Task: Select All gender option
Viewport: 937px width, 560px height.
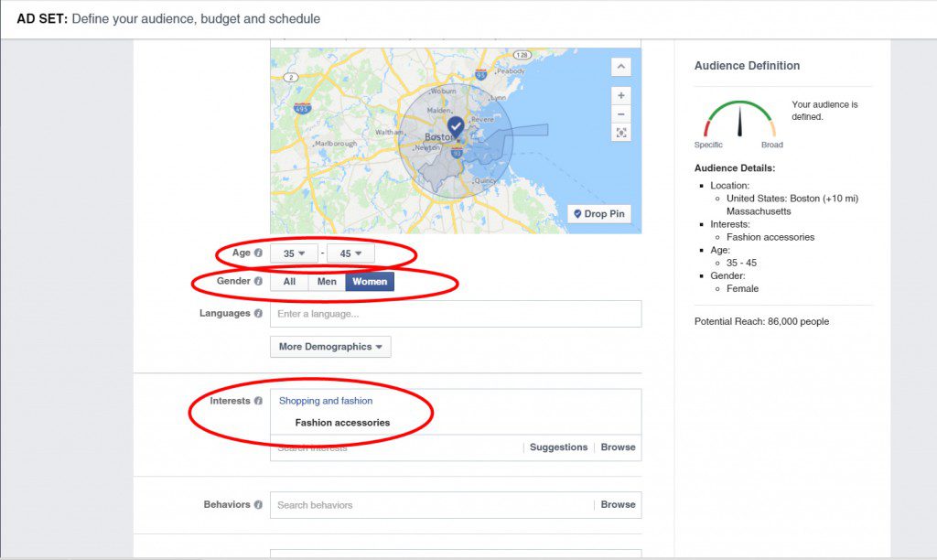Action: click(289, 282)
